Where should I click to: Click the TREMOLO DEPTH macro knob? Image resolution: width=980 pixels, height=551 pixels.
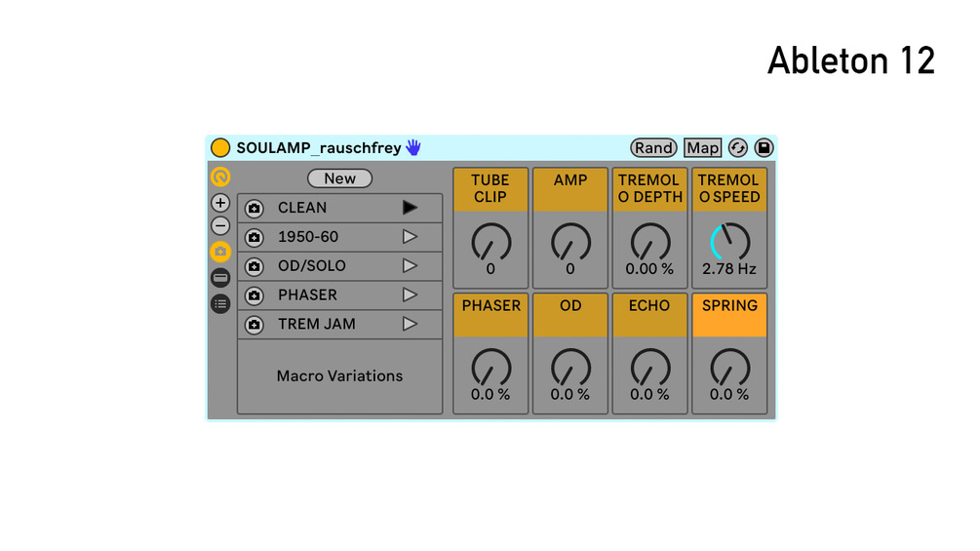click(x=650, y=243)
